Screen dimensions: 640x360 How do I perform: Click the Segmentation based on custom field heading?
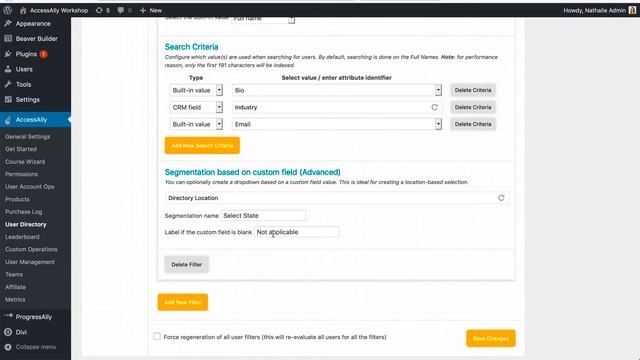tap(253, 172)
